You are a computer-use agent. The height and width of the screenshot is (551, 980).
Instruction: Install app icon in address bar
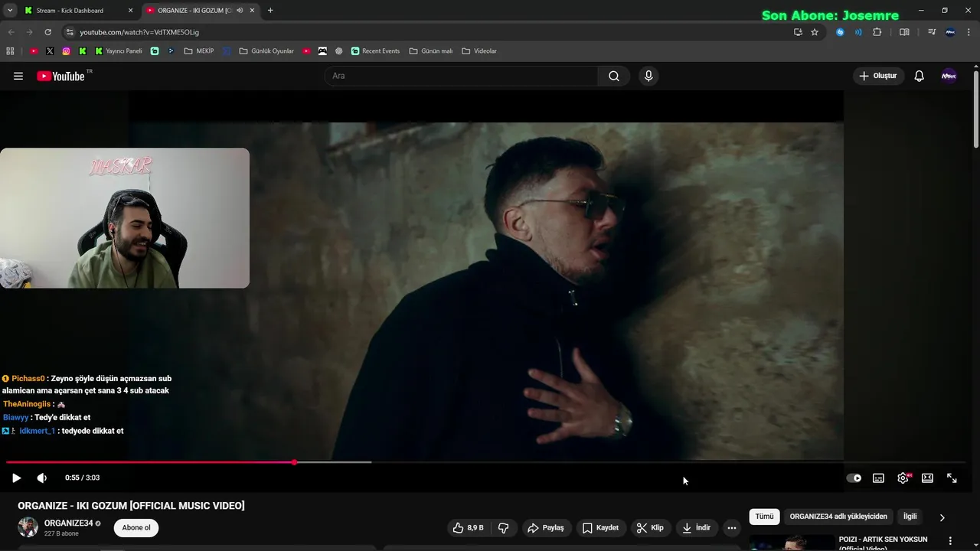coord(798,32)
